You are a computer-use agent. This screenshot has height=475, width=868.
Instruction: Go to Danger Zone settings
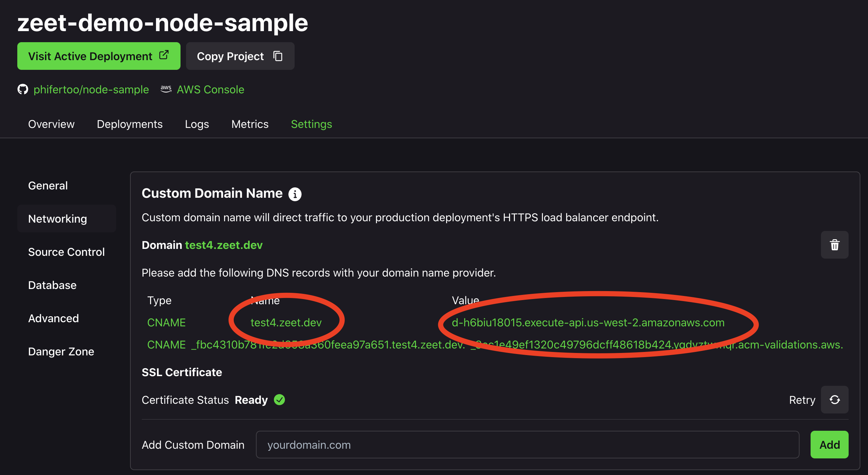coord(61,352)
